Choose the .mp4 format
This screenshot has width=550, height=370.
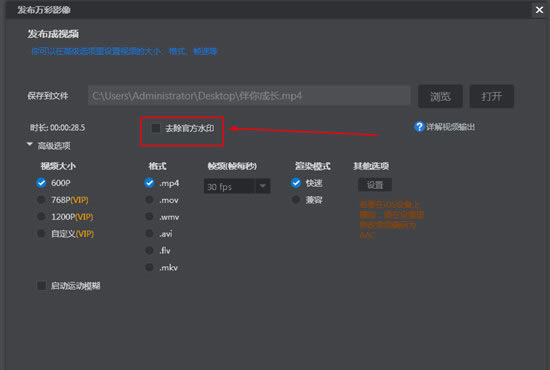149,183
